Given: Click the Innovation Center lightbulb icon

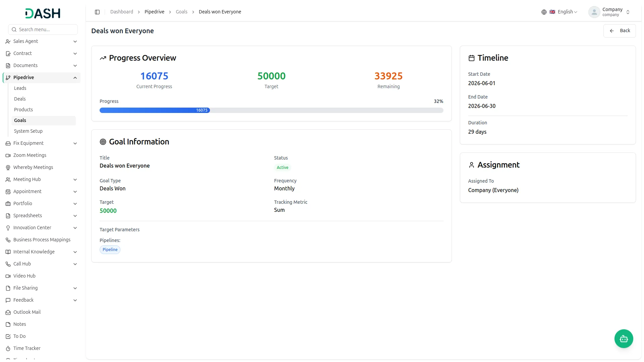Looking at the screenshot, I should pyautogui.click(x=8, y=228).
